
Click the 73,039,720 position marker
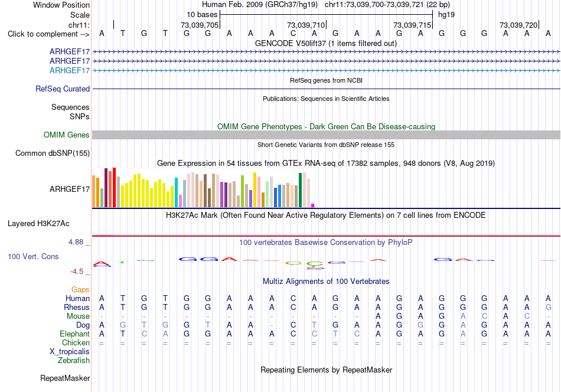pos(518,25)
